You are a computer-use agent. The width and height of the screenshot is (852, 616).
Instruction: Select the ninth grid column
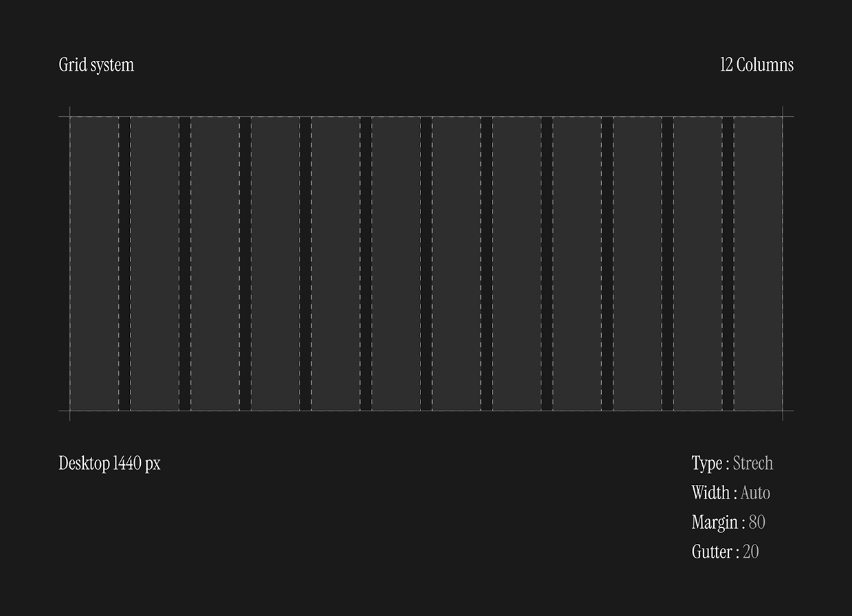tap(577, 264)
